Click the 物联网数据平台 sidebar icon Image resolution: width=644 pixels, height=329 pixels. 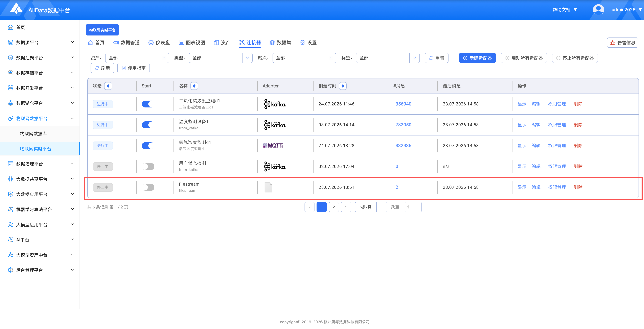[10, 118]
